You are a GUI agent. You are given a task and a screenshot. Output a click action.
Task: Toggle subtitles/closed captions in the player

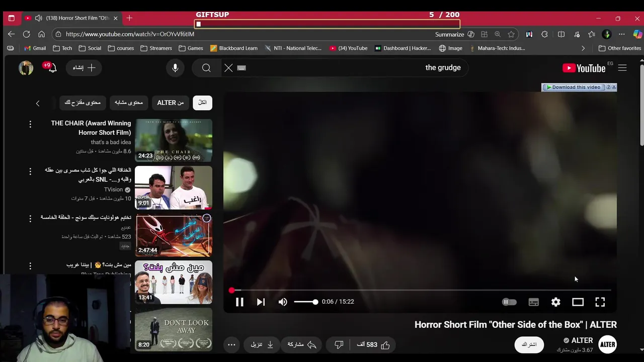click(533, 302)
